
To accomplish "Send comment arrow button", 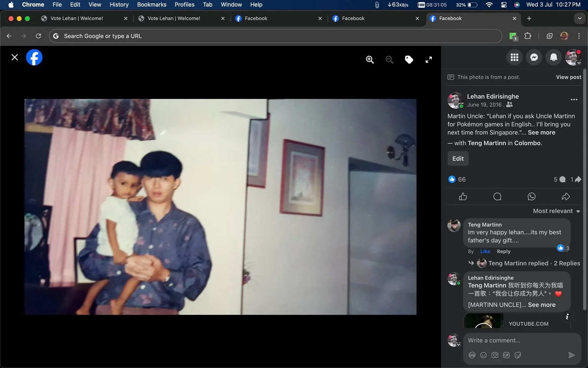I will point(571,355).
